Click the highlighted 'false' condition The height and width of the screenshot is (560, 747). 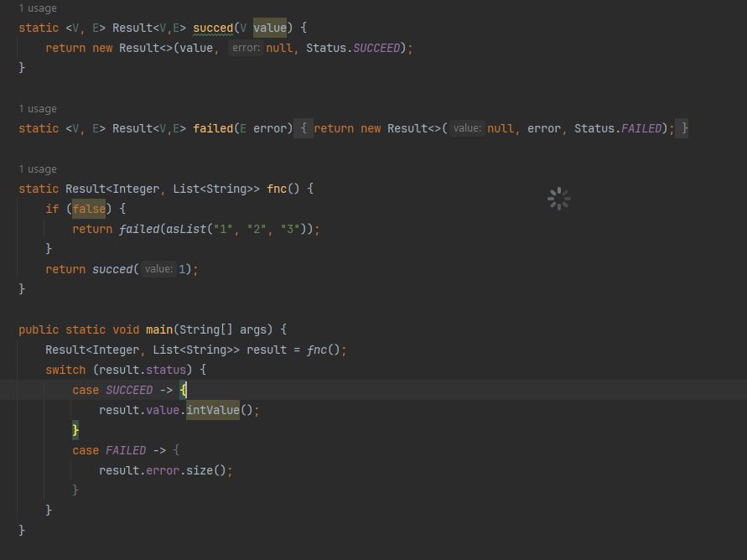(x=89, y=209)
